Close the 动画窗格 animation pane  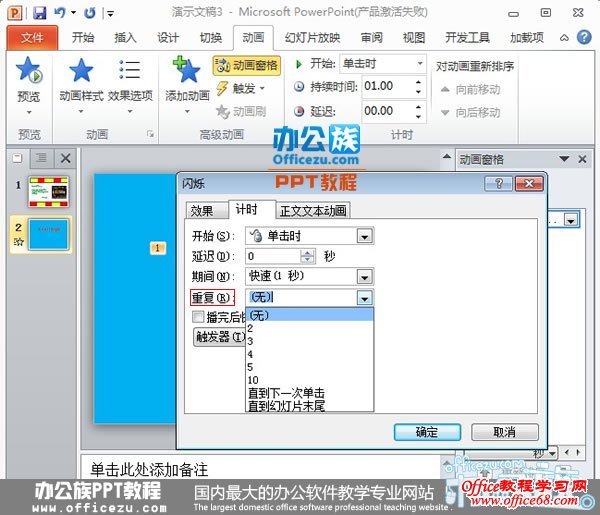[582, 158]
